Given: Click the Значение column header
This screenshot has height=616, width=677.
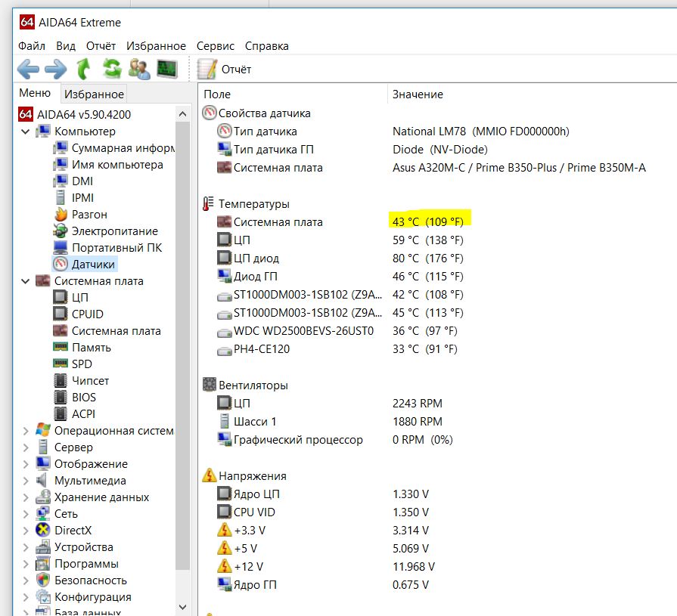Looking at the screenshot, I should 418,94.
